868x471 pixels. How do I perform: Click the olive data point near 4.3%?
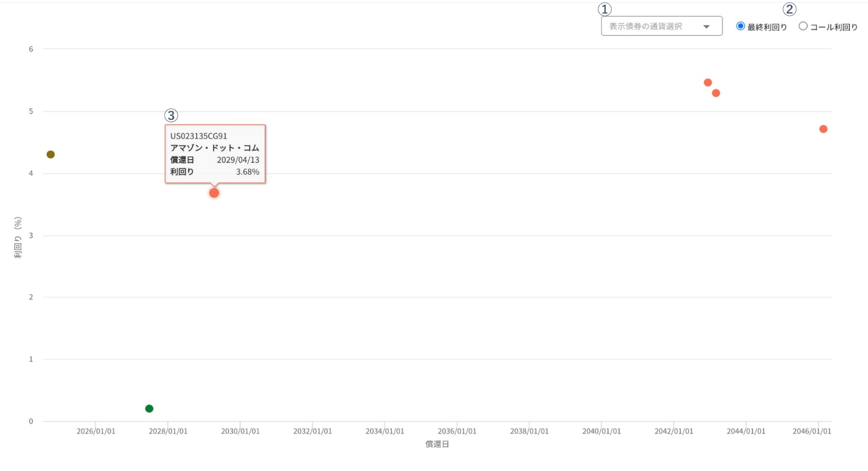point(50,155)
